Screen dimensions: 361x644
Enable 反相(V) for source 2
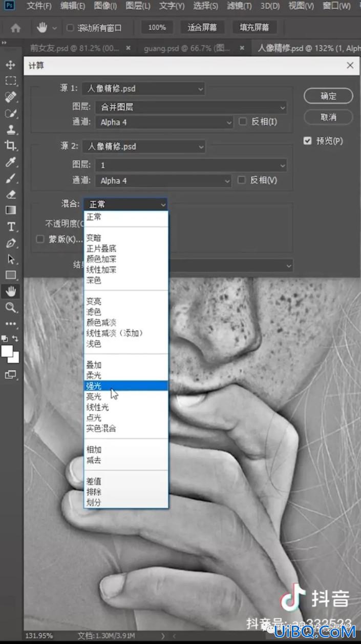click(243, 180)
